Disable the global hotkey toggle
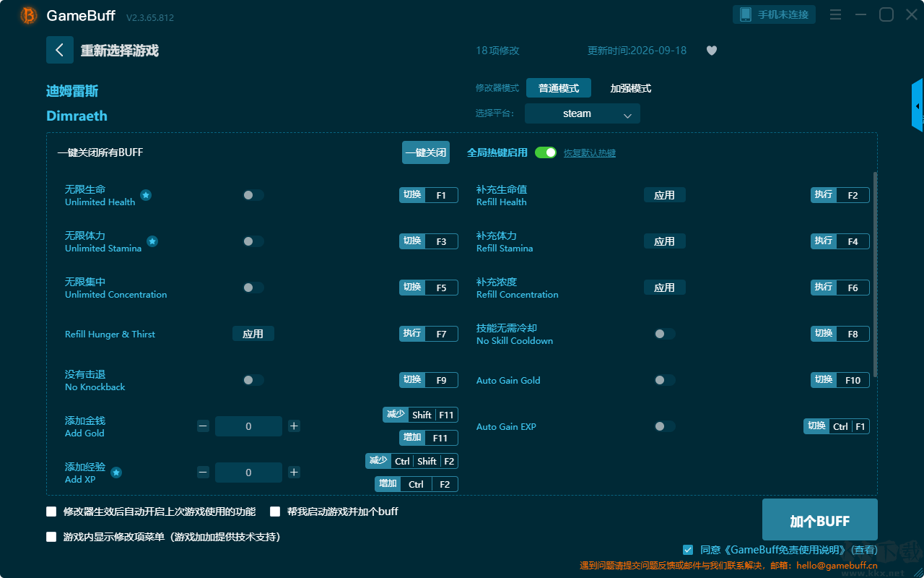Viewport: 924px width, 578px height. point(546,152)
